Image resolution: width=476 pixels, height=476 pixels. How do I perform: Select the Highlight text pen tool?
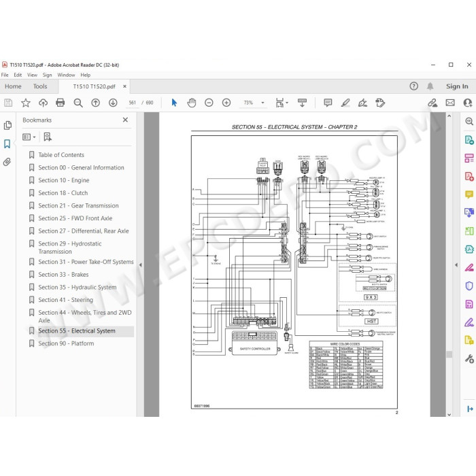(x=345, y=103)
